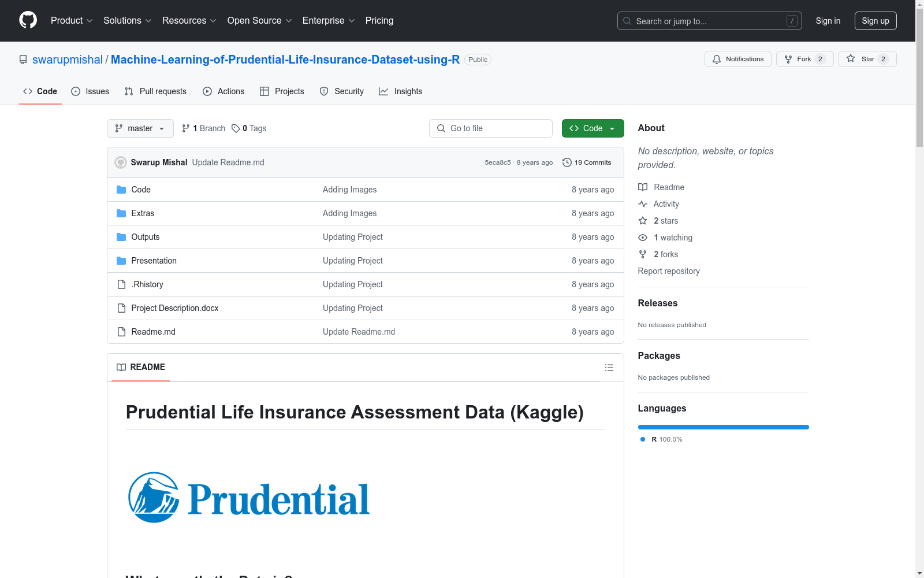Switch to the Actions tab
Screen dimensions: 924x578
pyautogui.click(x=223, y=91)
